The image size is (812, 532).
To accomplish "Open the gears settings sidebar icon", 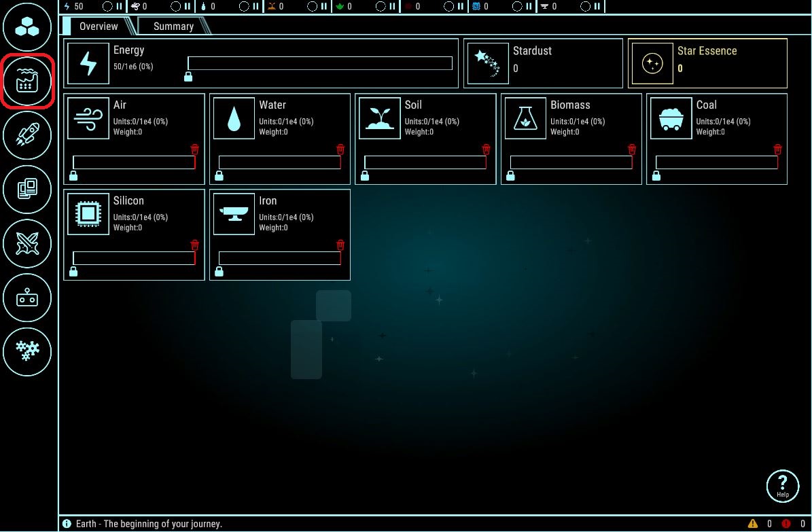I will click(27, 351).
